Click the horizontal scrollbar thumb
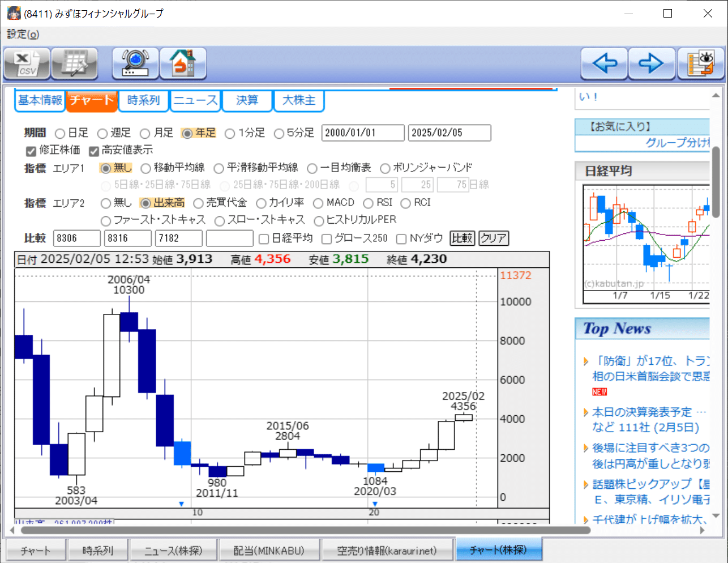728x563 pixels. tap(306, 531)
